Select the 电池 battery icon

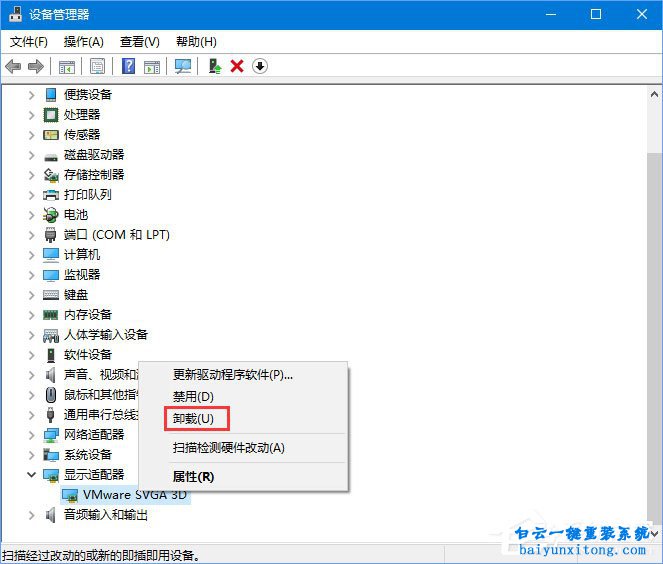coord(50,215)
